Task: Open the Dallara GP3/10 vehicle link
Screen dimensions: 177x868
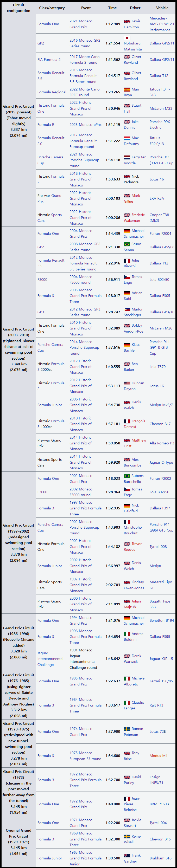Action: (x=162, y=312)
